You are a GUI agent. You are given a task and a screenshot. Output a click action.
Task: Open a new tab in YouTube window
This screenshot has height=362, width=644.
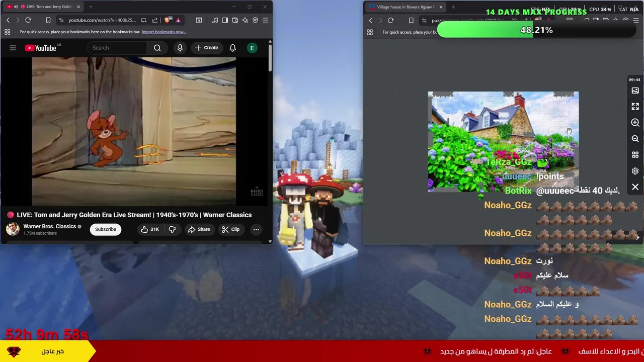click(x=91, y=7)
